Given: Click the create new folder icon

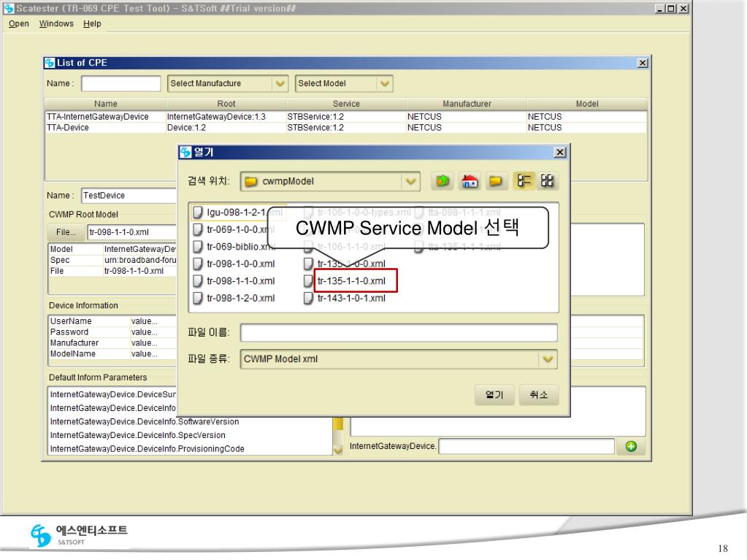Looking at the screenshot, I should pyautogui.click(x=496, y=181).
